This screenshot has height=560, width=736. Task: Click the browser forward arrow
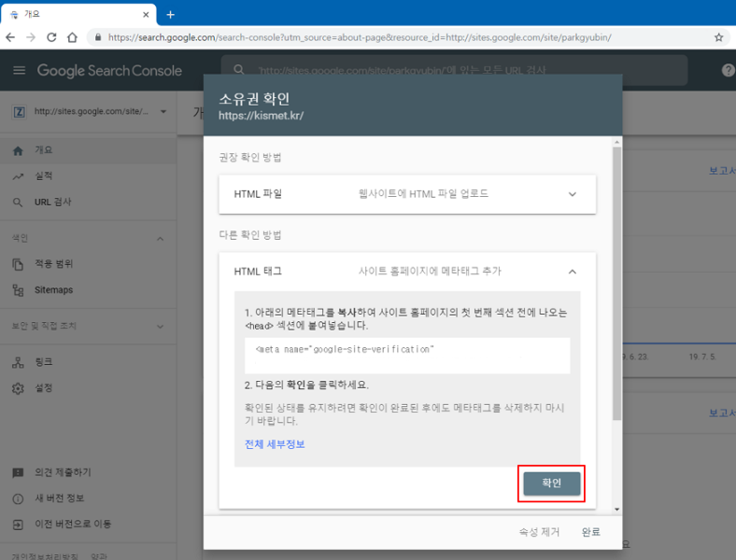(x=31, y=37)
